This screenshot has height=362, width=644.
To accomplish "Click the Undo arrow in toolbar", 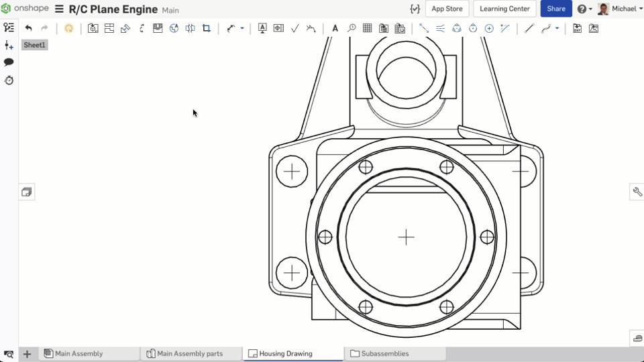I will click(x=28, y=28).
